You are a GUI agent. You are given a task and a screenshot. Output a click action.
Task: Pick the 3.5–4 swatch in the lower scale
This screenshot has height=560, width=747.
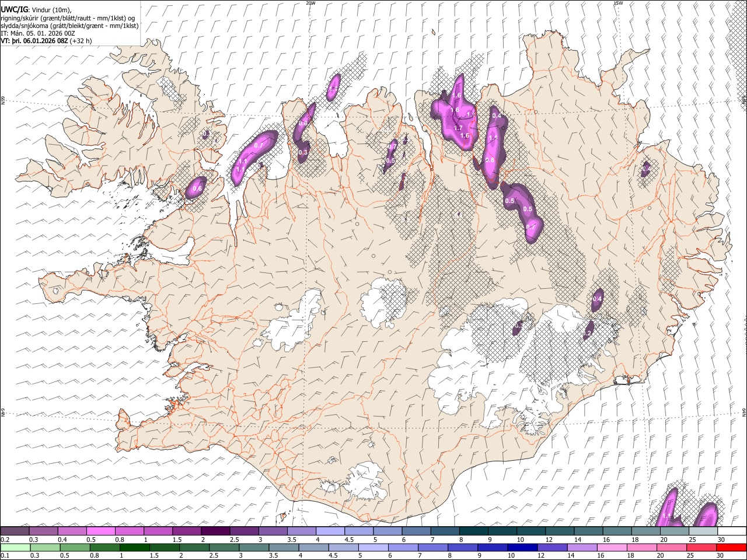284,547
